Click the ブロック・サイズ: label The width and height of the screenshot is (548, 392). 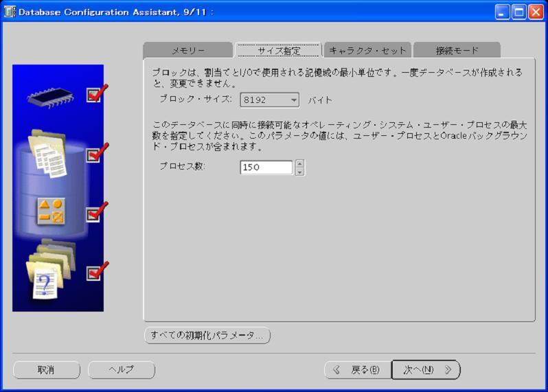tap(196, 99)
